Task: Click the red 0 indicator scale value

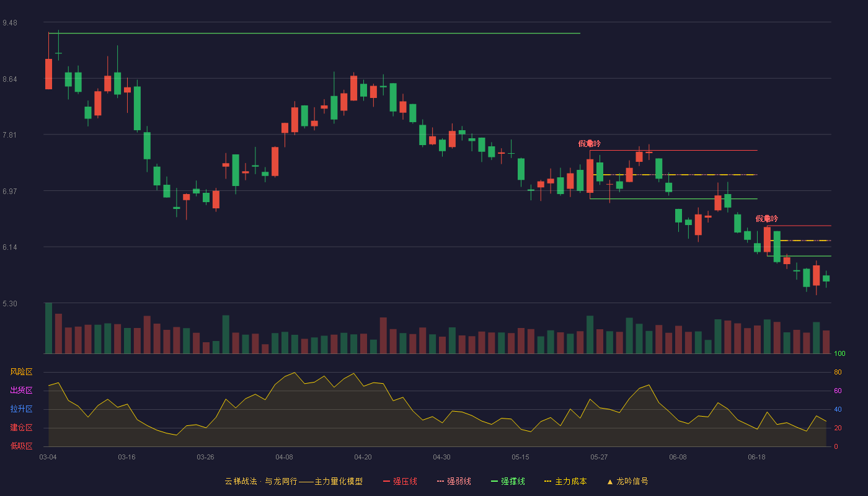Action: (x=836, y=447)
